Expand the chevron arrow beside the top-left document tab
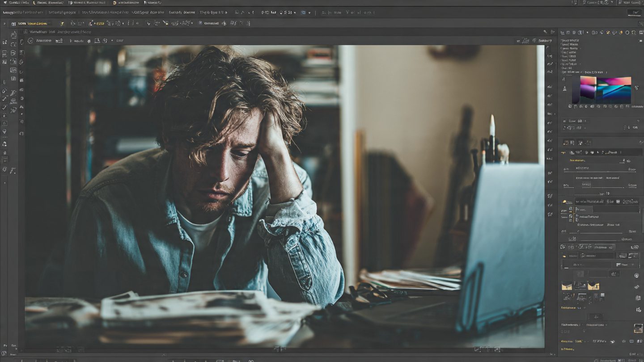The width and height of the screenshot is (644, 362). coord(5,23)
